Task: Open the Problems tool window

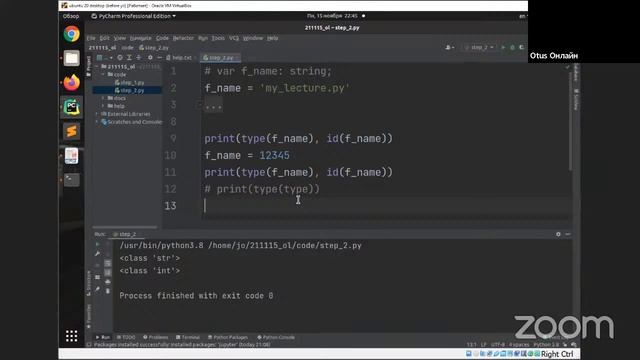Action: (156, 337)
